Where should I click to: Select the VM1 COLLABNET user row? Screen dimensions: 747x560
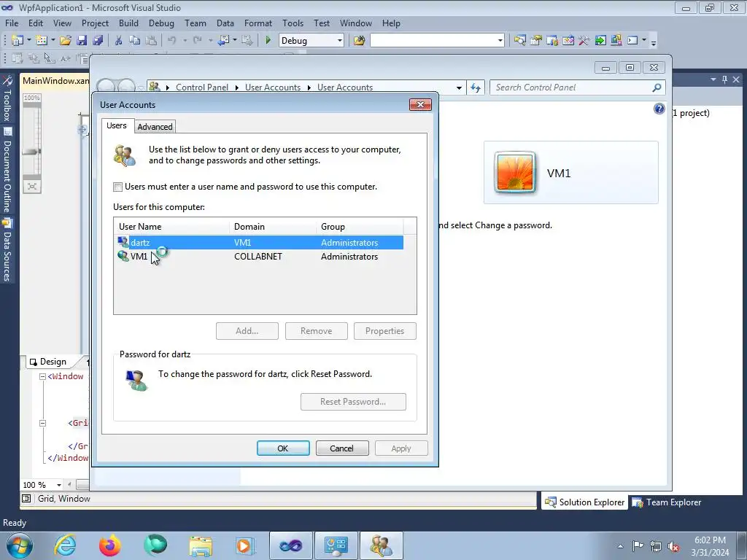tap(260, 257)
